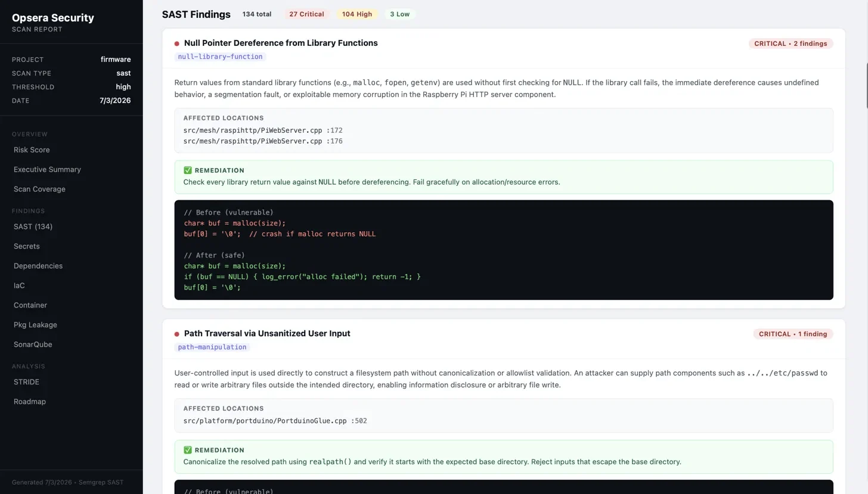The width and height of the screenshot is (868, 494).
Task: Open the Container findings
Action: pyautogui.click(x=30, y=305)
